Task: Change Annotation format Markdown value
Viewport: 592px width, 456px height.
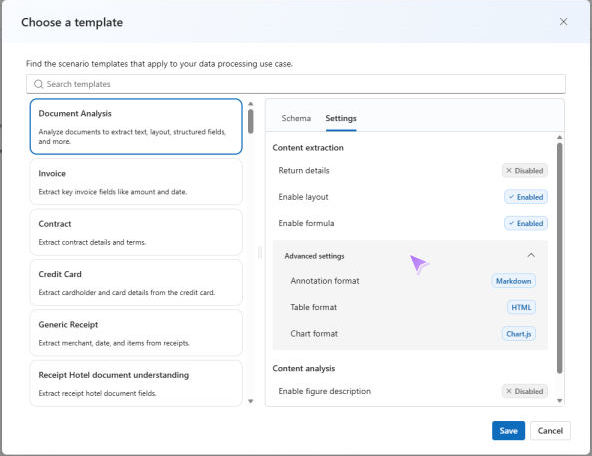Action: point(513,281)
